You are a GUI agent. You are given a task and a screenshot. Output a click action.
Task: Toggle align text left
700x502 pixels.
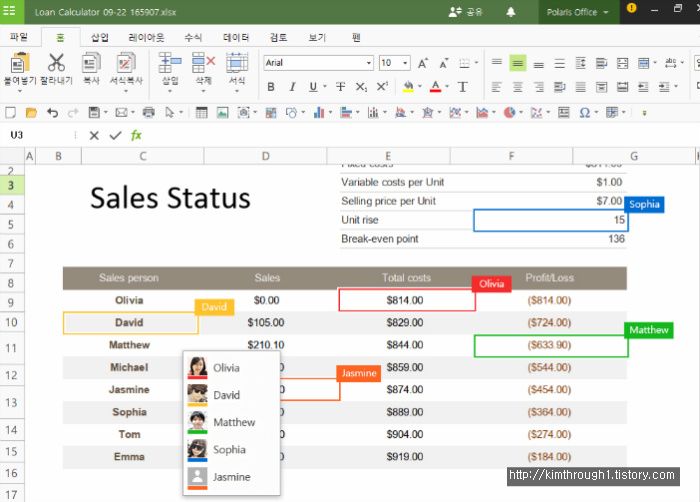click(x=496, y=87)
